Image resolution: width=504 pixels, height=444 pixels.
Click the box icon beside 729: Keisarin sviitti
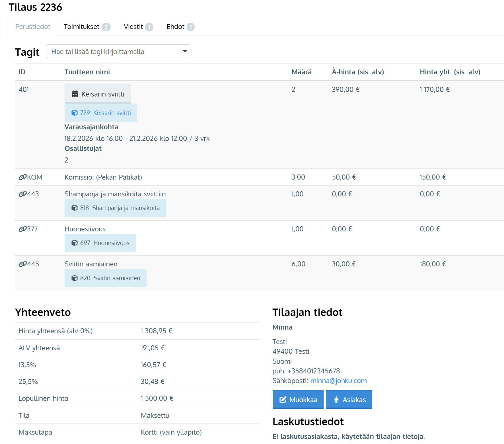coord(74,113)
